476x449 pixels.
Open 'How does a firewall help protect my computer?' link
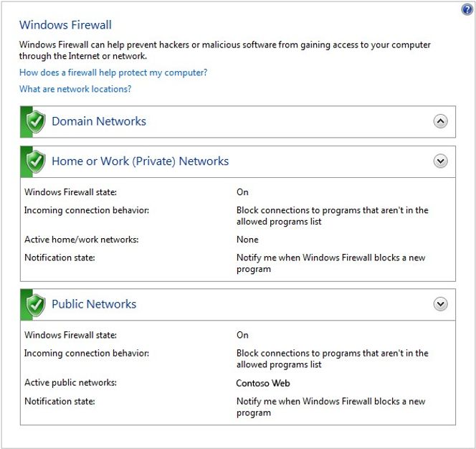coord(113,72)
